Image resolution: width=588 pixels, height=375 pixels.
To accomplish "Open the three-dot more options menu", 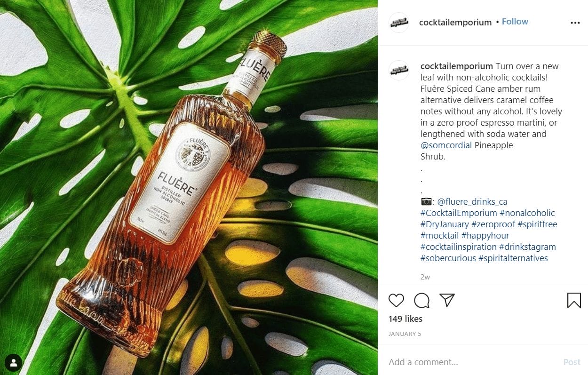I will [575, 23].
